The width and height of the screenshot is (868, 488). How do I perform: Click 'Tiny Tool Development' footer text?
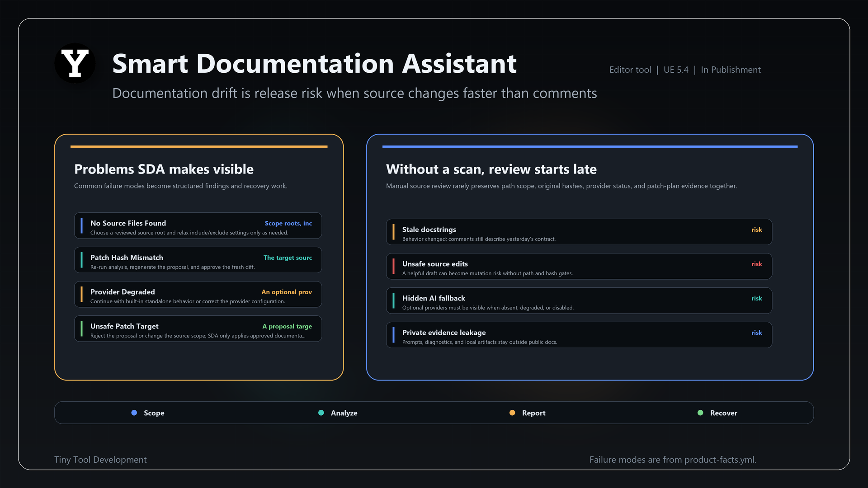tap(100, 460)
